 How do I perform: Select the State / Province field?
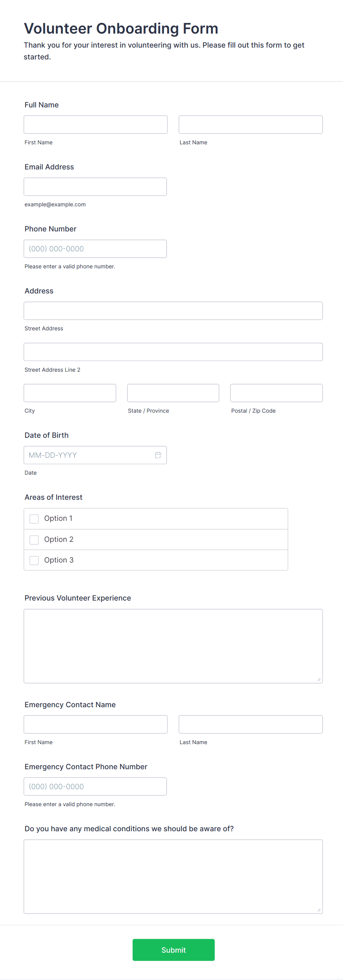173,393
